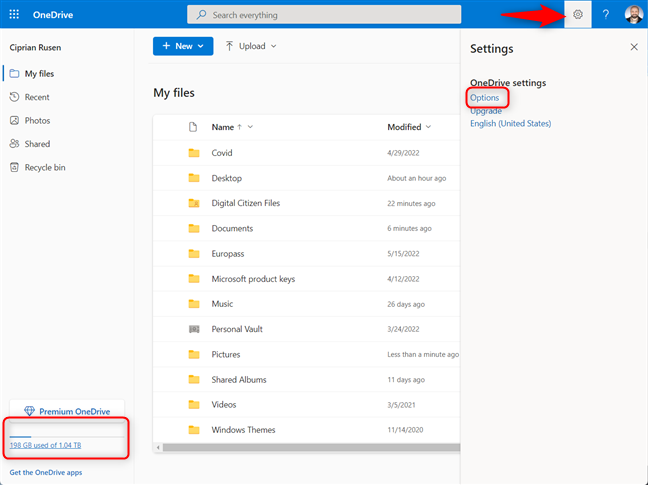The image size is (648, 485).
Task: Open the Shared Albums folder name
Action: [239, 380]
